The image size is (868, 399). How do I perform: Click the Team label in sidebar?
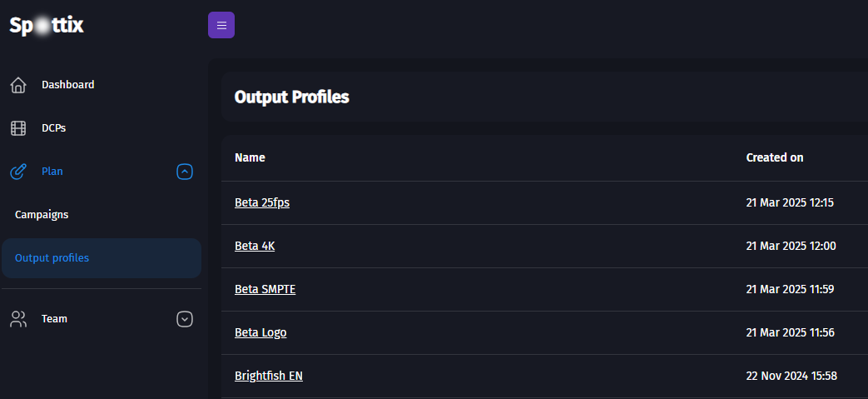54,319
